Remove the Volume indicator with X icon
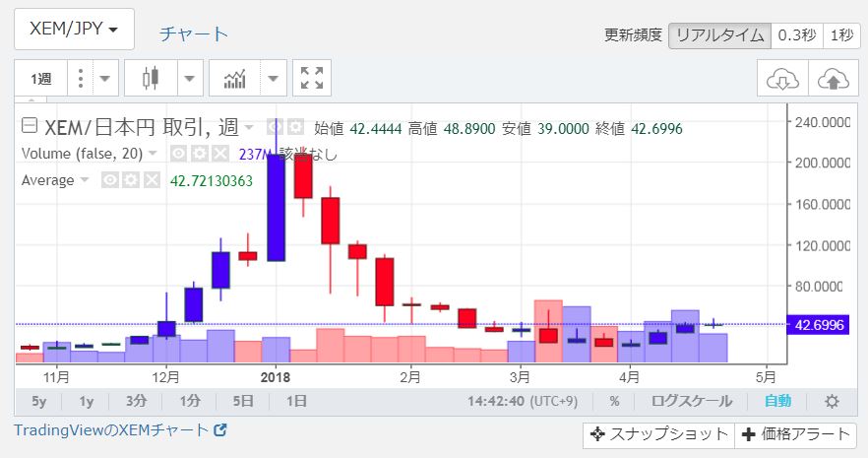The height and width of the screenshot is (458, 868). [219, 154]
